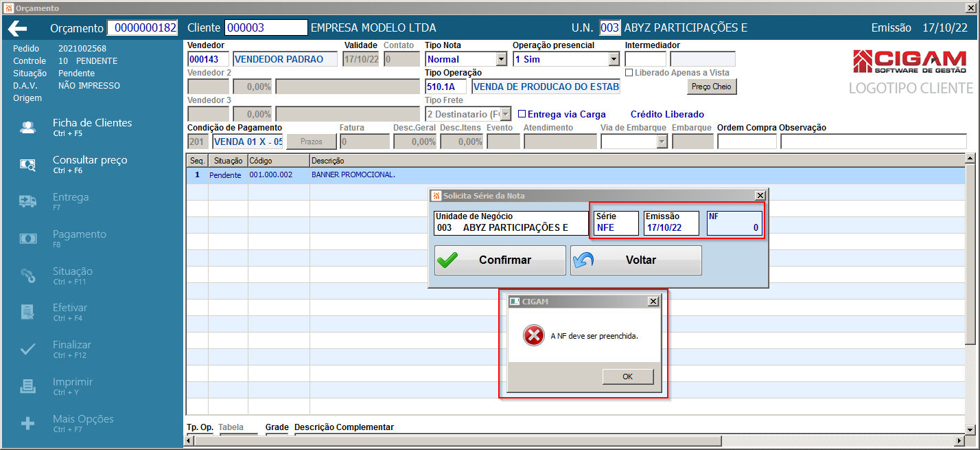Close the Solicita Série da Nota dialog

tap(759, 196)
